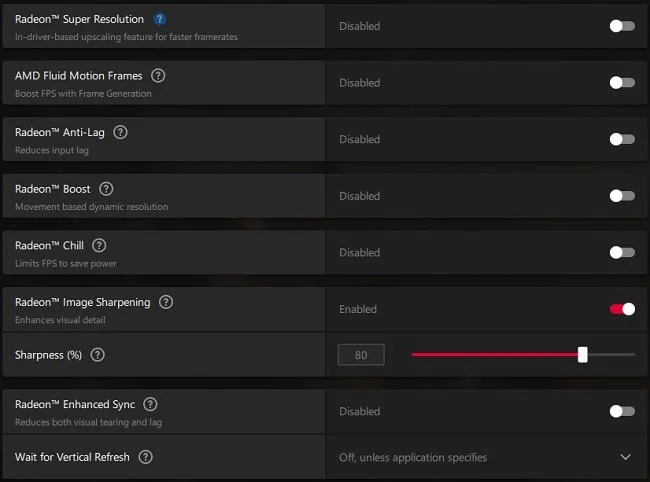Click 'Reduces both visual tearing and lag' text
The height and width of the screenshot is (482, 650).
pos(88,422)
